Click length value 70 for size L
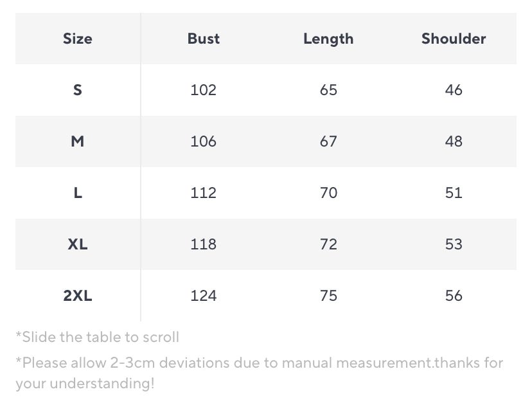Viewport: 532px width, 405px height. coord(328,193)
